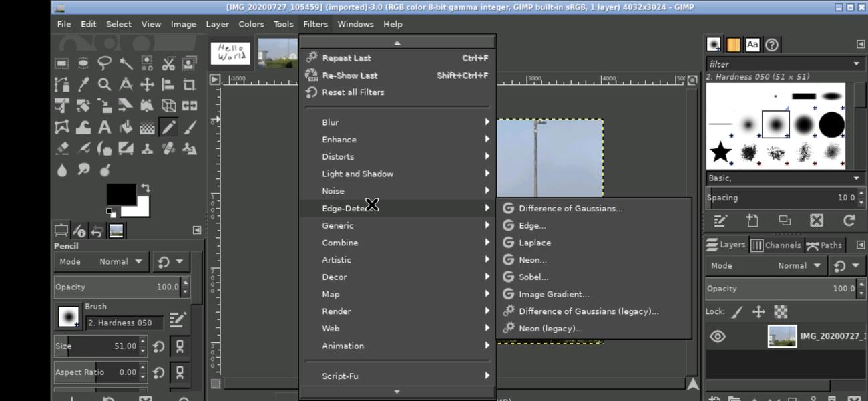Click the Color Picker eyedropper tool

click(83, 85)
